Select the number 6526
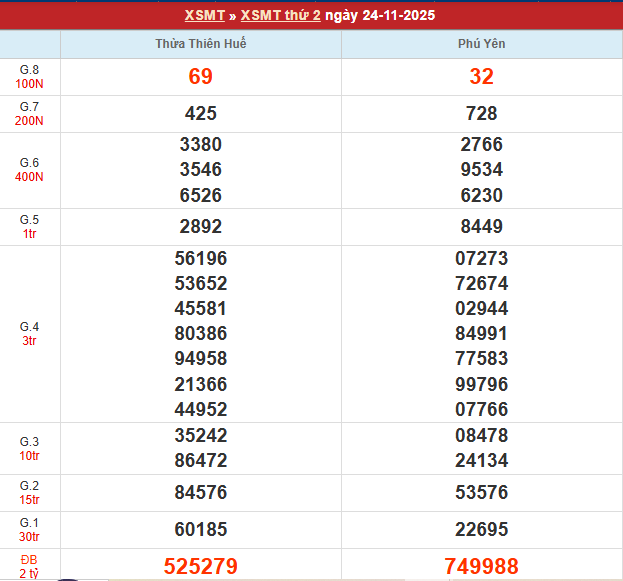Viewport: 623px width, 581px height. tap(201, 195)
